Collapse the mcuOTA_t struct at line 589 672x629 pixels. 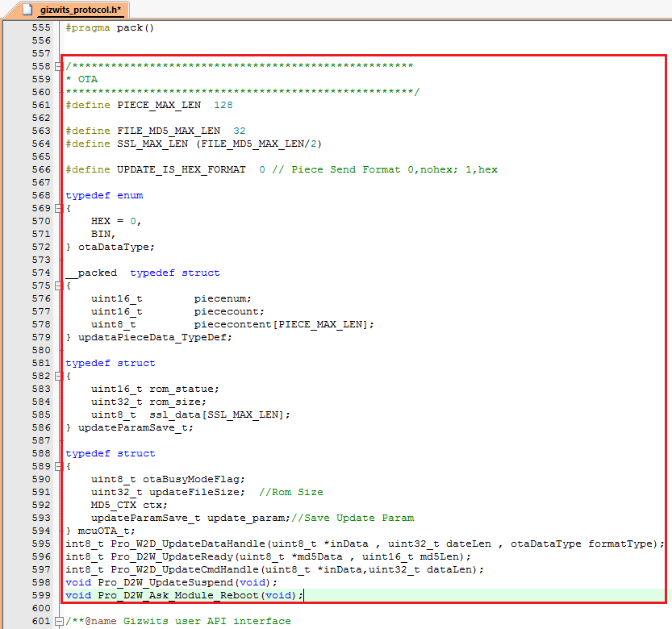click(58, 466)
